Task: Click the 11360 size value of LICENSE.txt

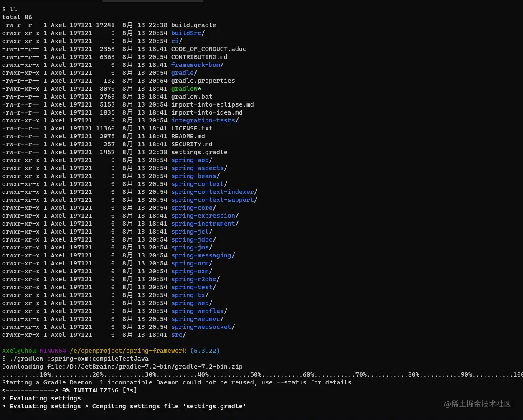Action: tap(105, 128)
